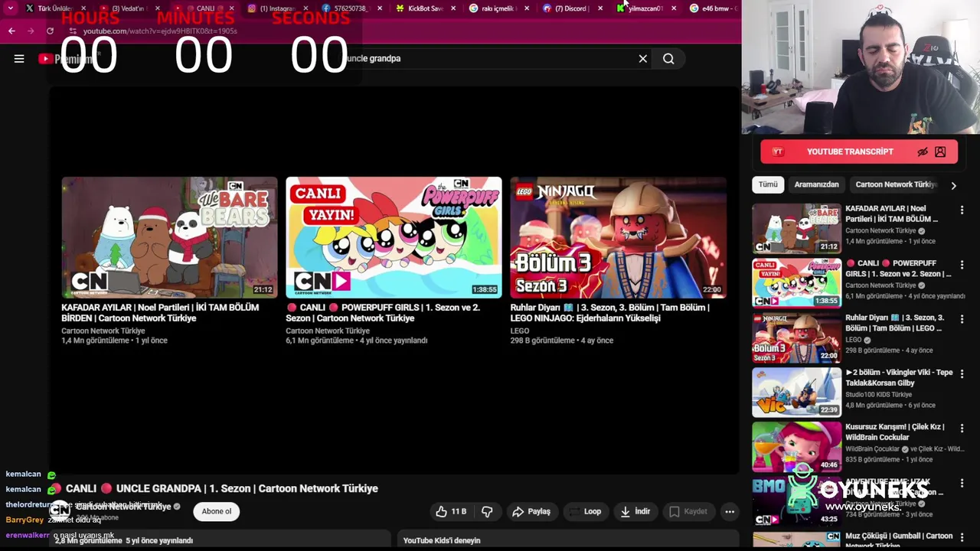Open Kafadar Ayılar Noel Partileri end-screen title
The image size is (980, 551).
(x=160, y=312)
